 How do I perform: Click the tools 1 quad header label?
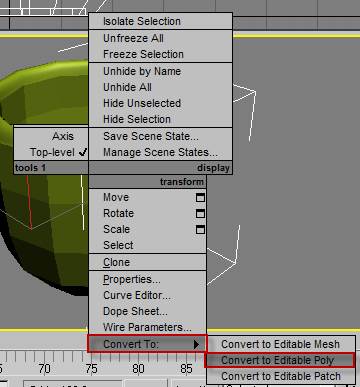click(x=30, y=168)
